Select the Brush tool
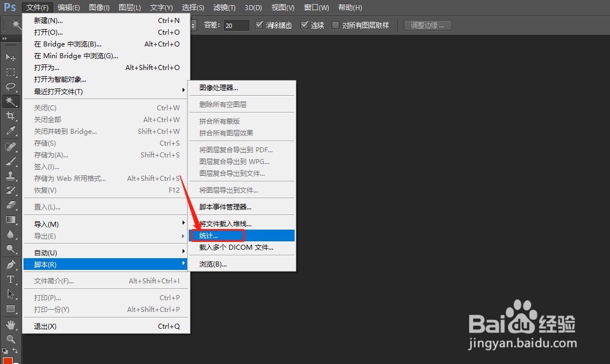This screenshot has width=610, height=364. click(11, 160)
